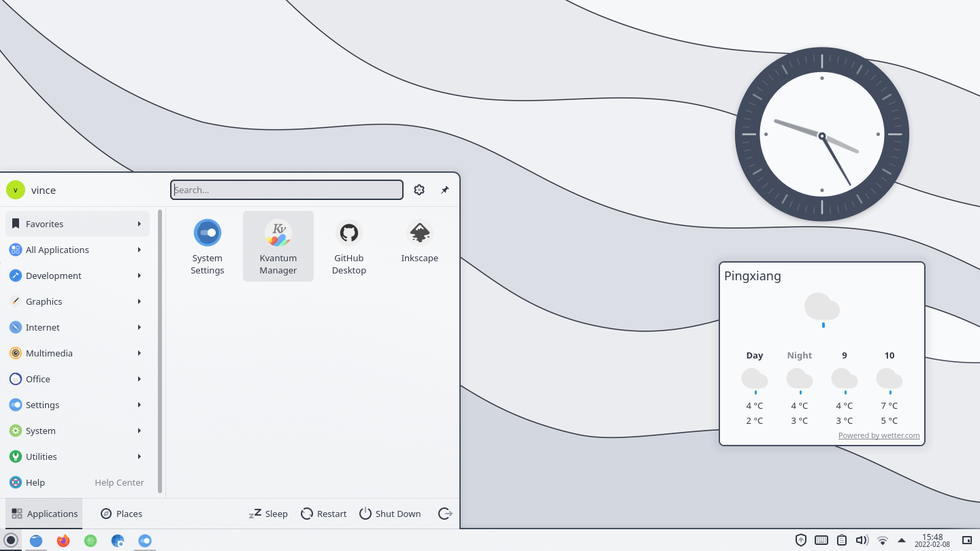Viewport: 980px width, 551px height.
Task: Show hidden system tray icons
Action: point(902,540)
